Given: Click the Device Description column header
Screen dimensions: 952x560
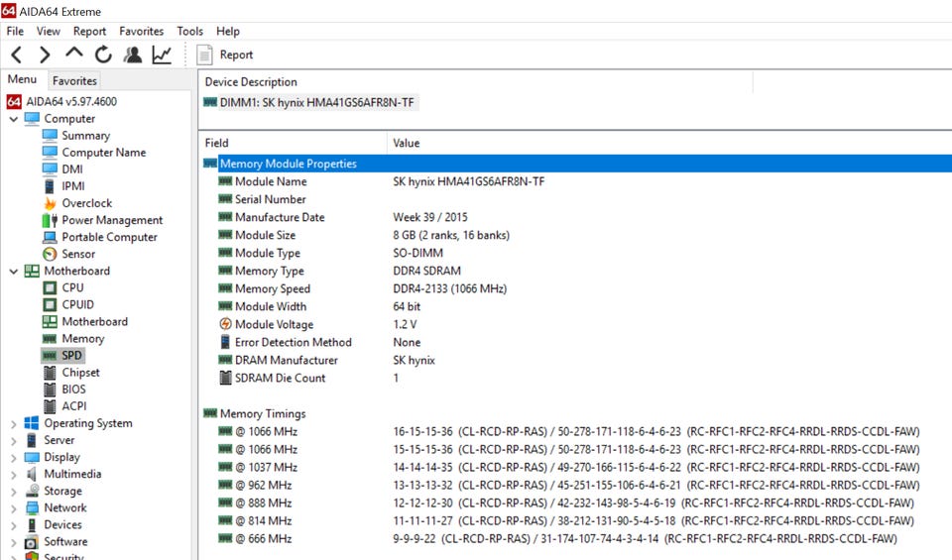Looking at the screenshot, I should coord(251,82).
